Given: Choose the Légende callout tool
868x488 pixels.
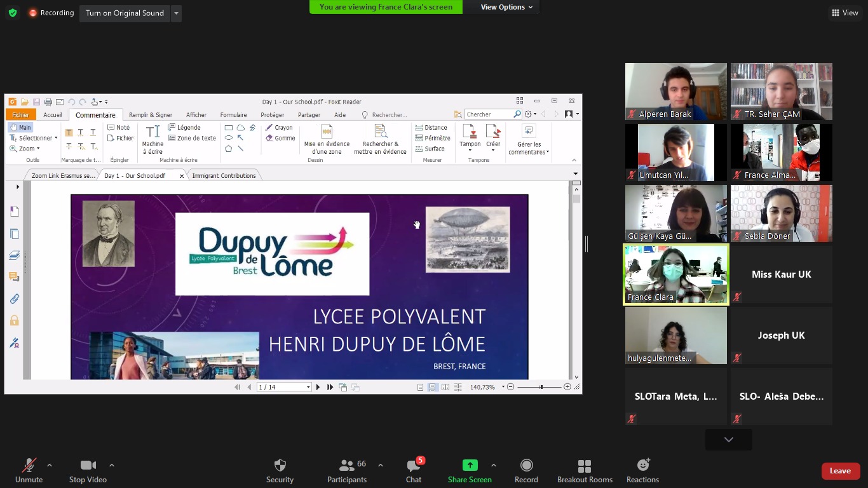Looking at the screenshot, I should 184,128.
